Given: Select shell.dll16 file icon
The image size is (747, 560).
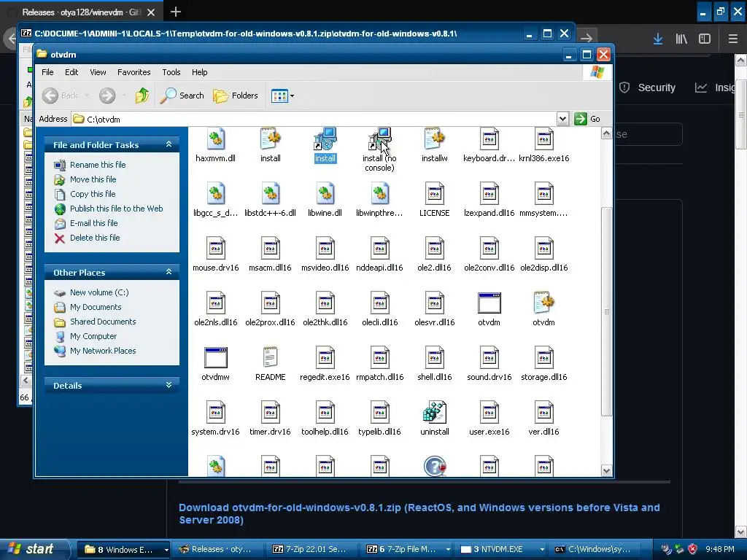Looking at the screenshot, I should [434, 358].
